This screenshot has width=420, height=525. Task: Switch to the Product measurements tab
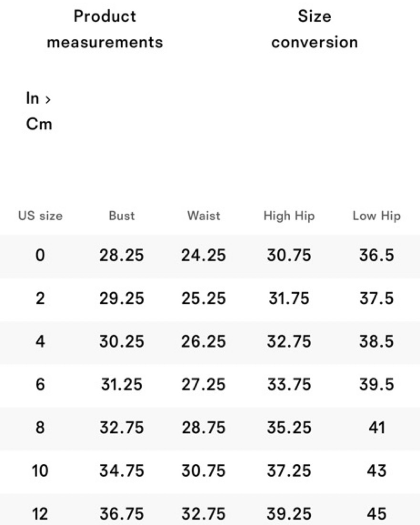pos(105,29)
